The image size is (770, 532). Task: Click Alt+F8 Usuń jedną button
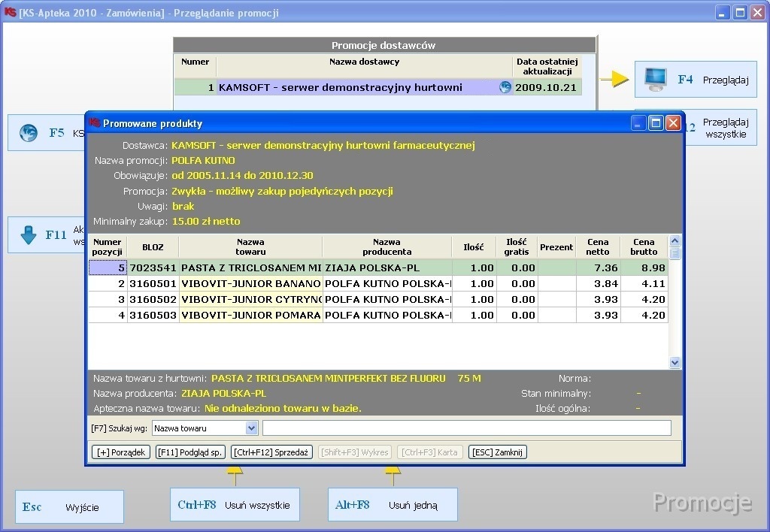pos(392,505)
